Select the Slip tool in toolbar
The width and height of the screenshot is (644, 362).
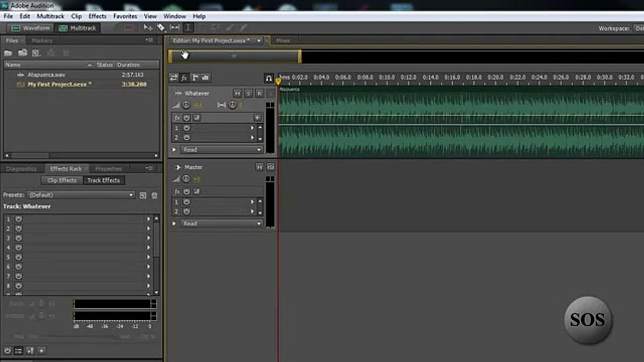tap(175, 28)
